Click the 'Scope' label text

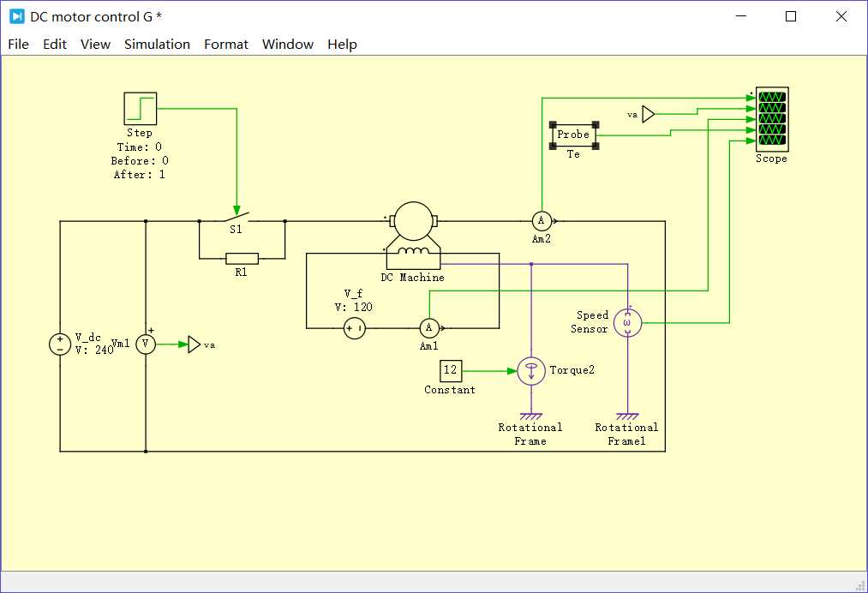point(772,159)
